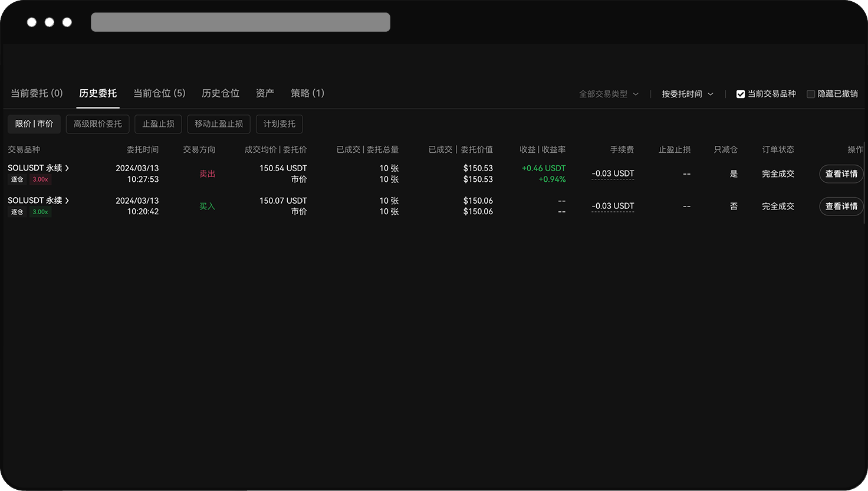Open the 历史委托 tab
This screenshot has width=868, height=491.
click(97, 93)
